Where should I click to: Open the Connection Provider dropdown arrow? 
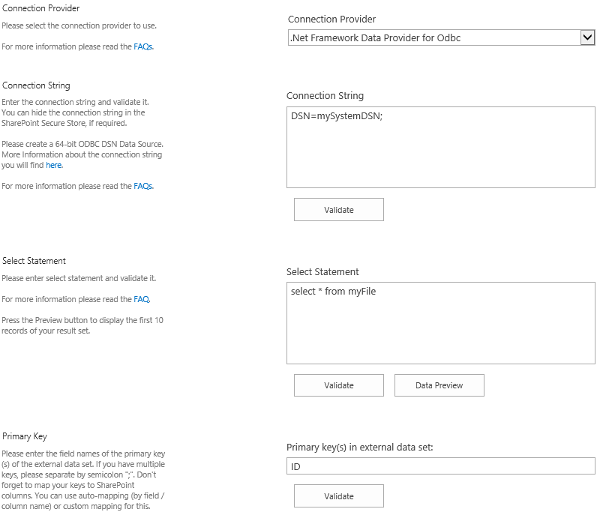(587, 38)
